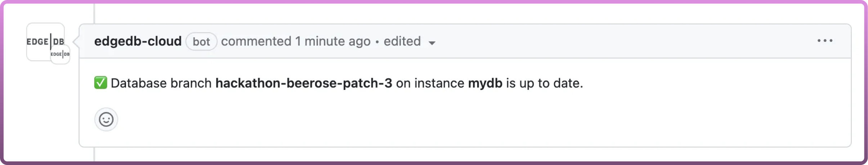This screenshot has width=868, height=165.
Task: Click the word "commented" in the header
Action: click(256, 41)
